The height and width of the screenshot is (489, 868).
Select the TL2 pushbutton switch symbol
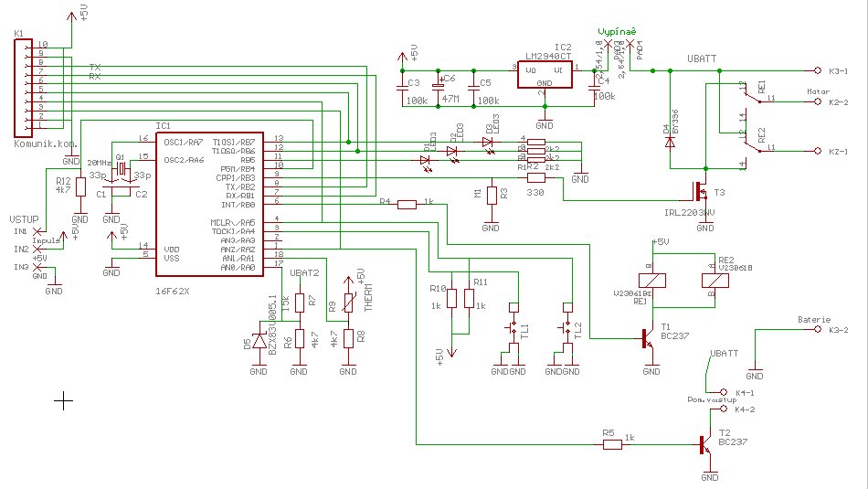point(566,328)
